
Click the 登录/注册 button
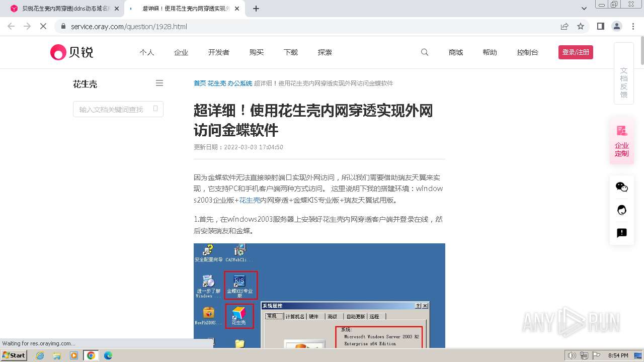pyautogui.click(x=576, y=52)
